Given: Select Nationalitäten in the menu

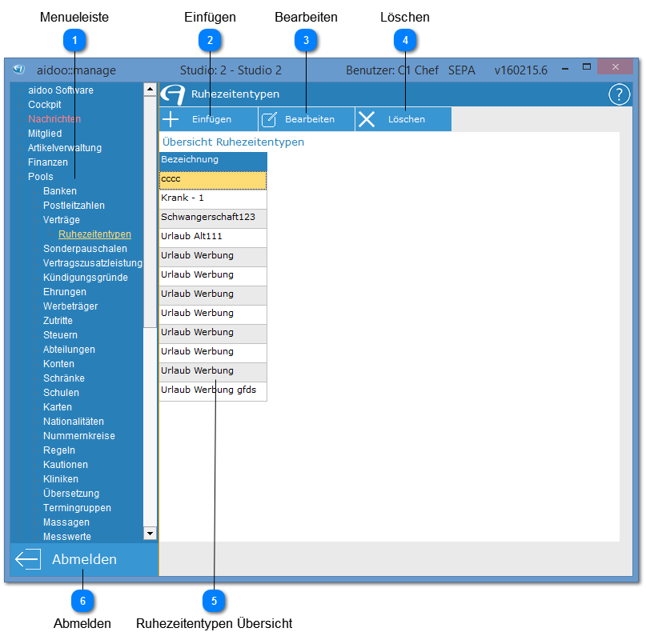Looking at the screenshot, I should pos(74,422).
